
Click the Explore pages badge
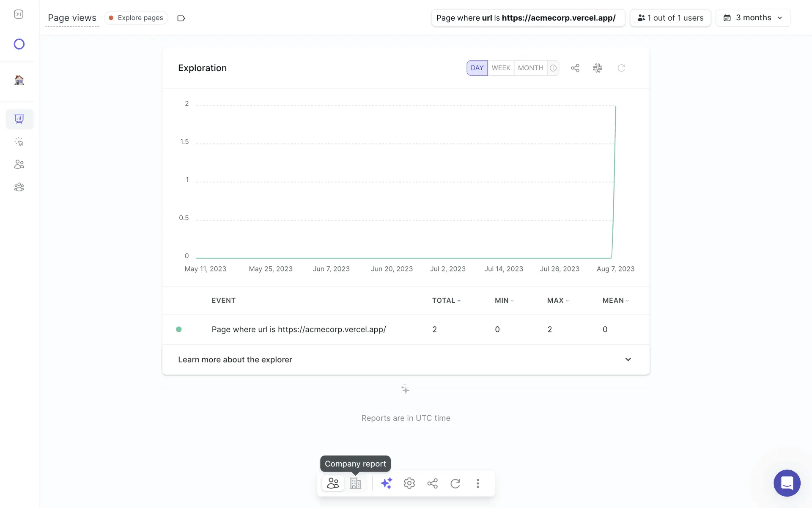(136, 18)
